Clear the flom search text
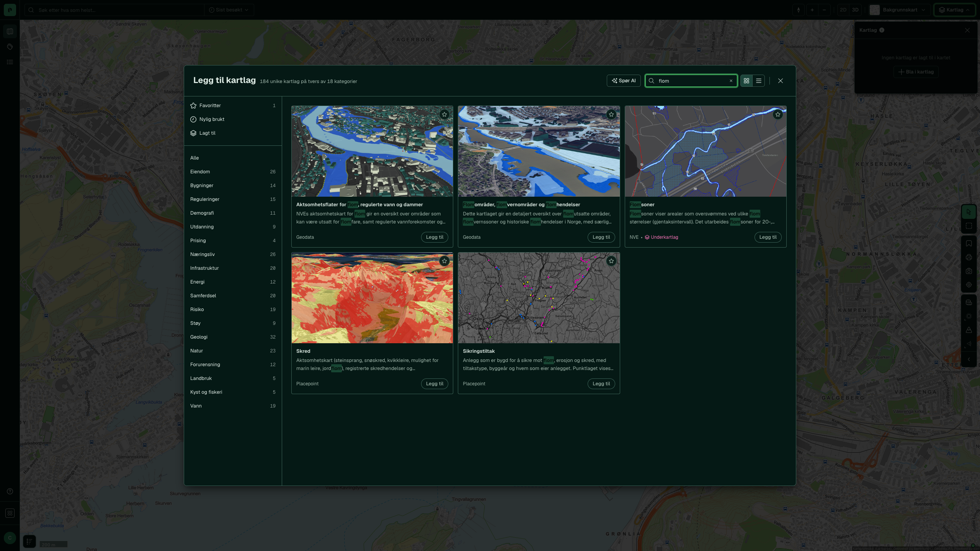The width and height of the screenshot is (980, 551). click(x=731, y=81)
